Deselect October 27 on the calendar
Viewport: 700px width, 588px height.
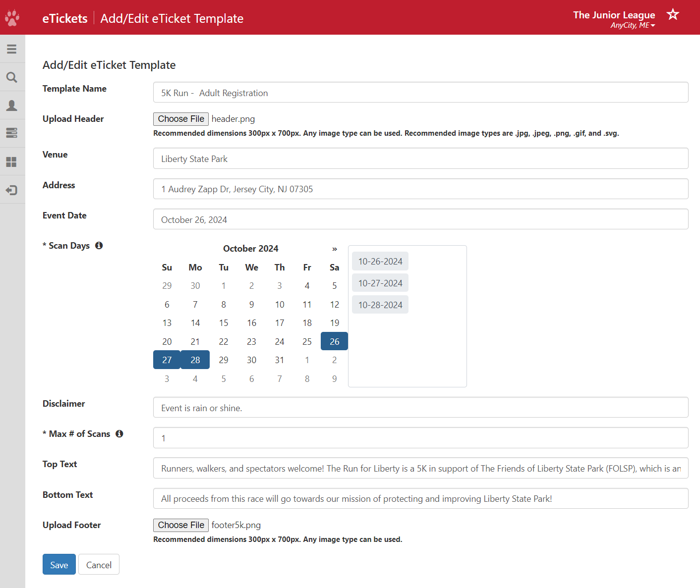pyautogui.click(x=167, y=360)
